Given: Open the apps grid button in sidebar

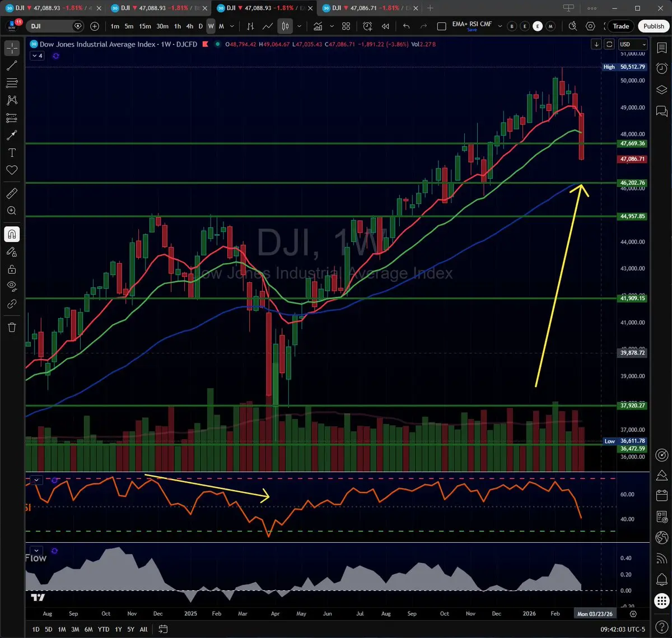Looking at the screenshot, I should point(661,600).
